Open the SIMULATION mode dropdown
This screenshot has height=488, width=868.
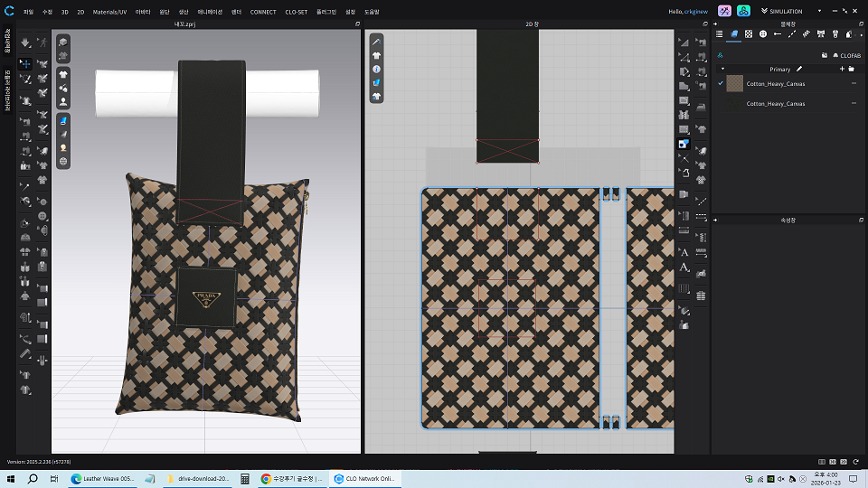783,11
